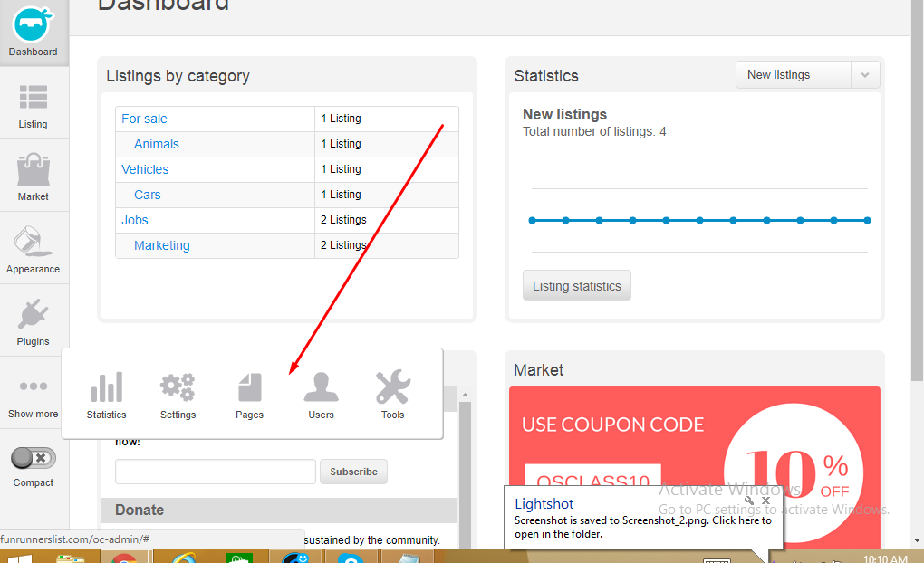Click the Chrome icon in taskbar

(x=124, y=557)
